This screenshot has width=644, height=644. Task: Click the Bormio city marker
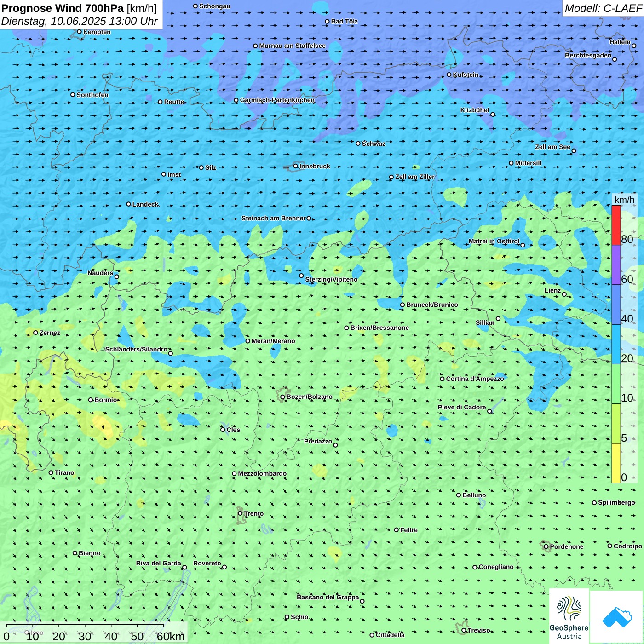[x=91, y=400]
